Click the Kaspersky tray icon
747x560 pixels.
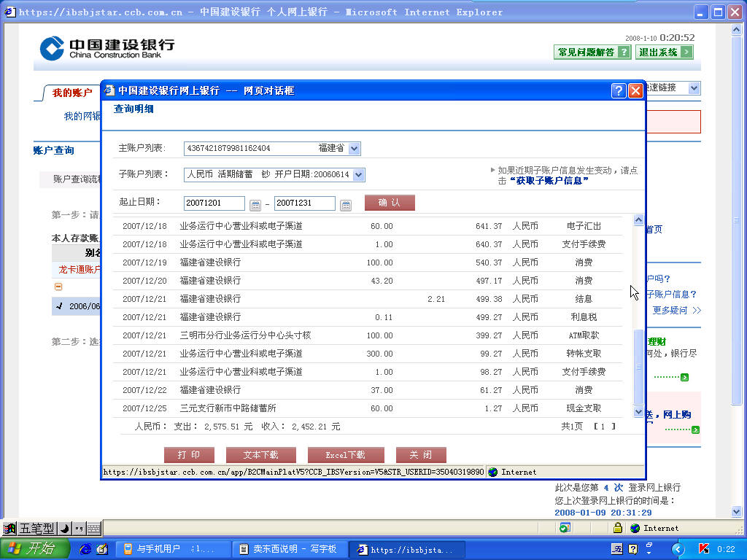(703, 549)
